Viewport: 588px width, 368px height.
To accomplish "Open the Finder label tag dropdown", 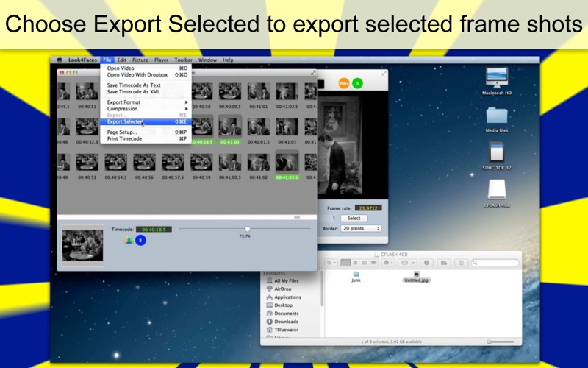I will (407, 263).
